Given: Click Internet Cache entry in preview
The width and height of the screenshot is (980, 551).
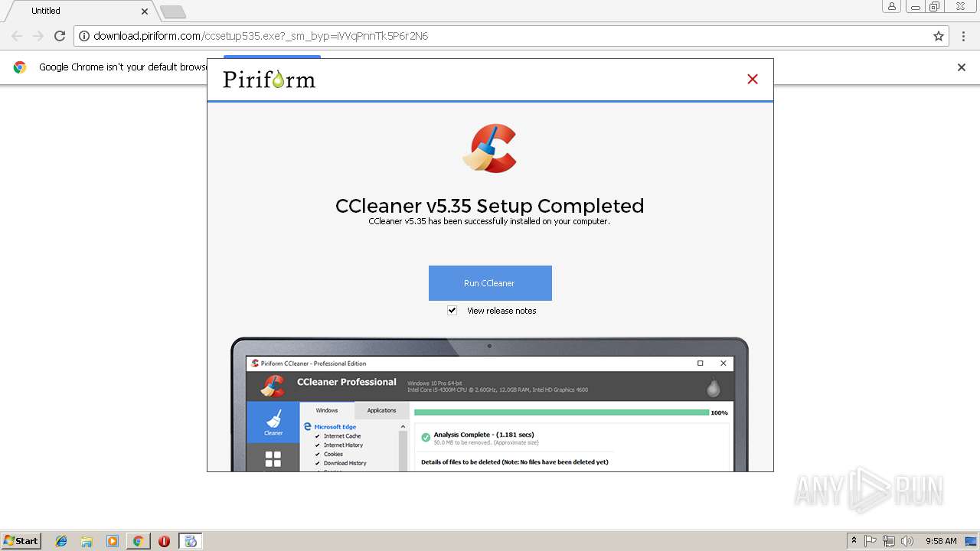Looking at the screenshot, I should coord(342,436).
